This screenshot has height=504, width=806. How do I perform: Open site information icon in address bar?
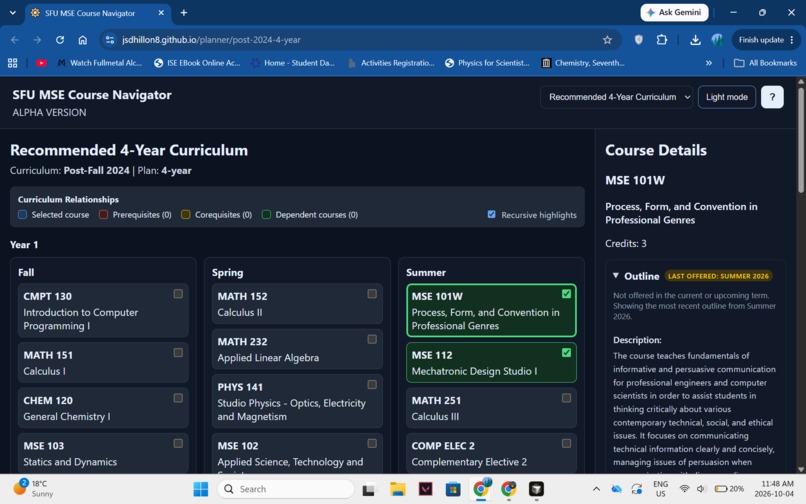[x=109, y=40]
